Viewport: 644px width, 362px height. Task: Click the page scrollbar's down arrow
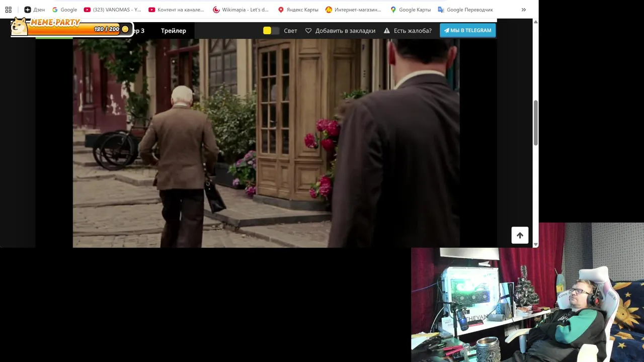535,244
